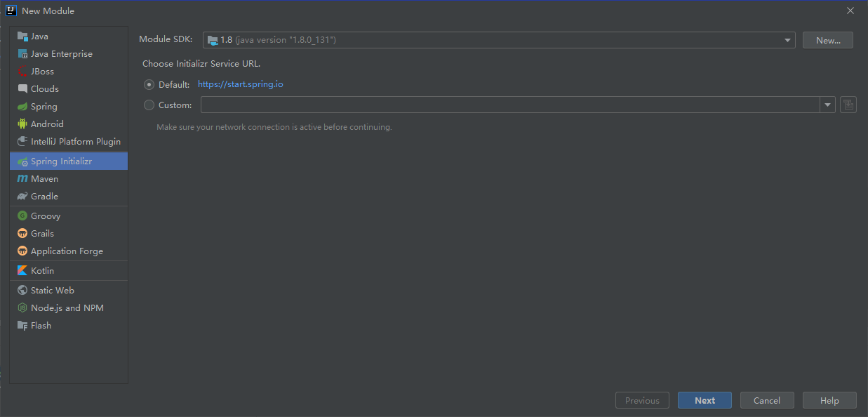Choose the Clouds module type label
The height and width of the screenshot is (417, 868).
(x=45, y=89)
